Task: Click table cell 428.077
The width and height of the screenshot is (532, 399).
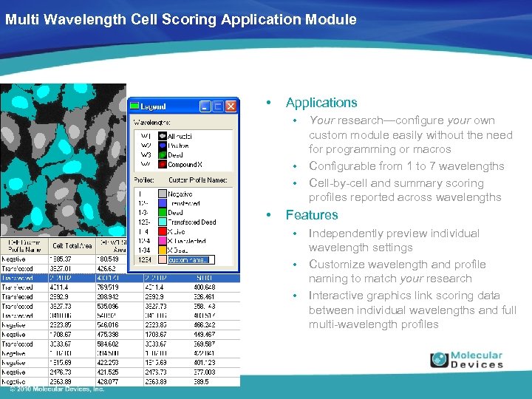Action: 108,382
